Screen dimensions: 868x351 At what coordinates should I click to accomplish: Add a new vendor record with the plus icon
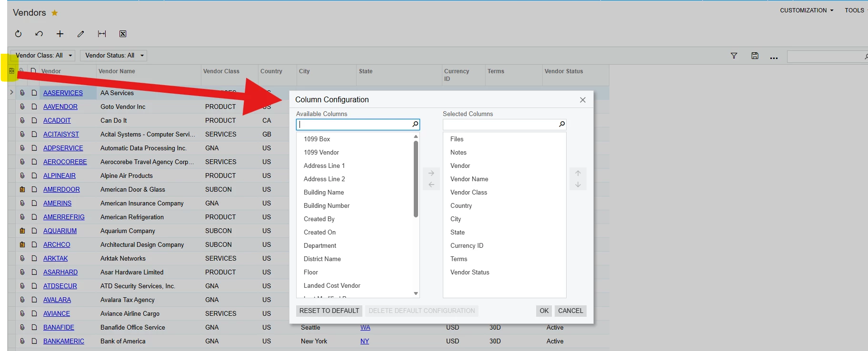click(60, 34)
